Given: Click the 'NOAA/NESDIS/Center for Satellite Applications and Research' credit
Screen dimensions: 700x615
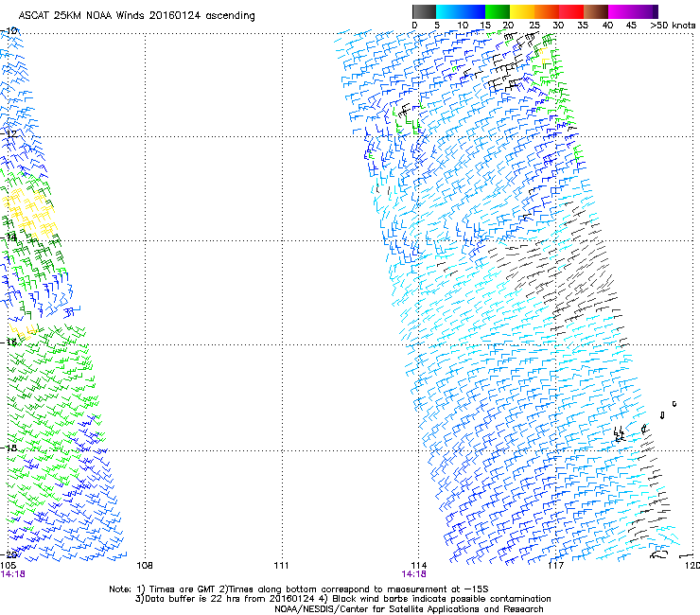Looking at the screenshot, I should click(x=409, y=609).
